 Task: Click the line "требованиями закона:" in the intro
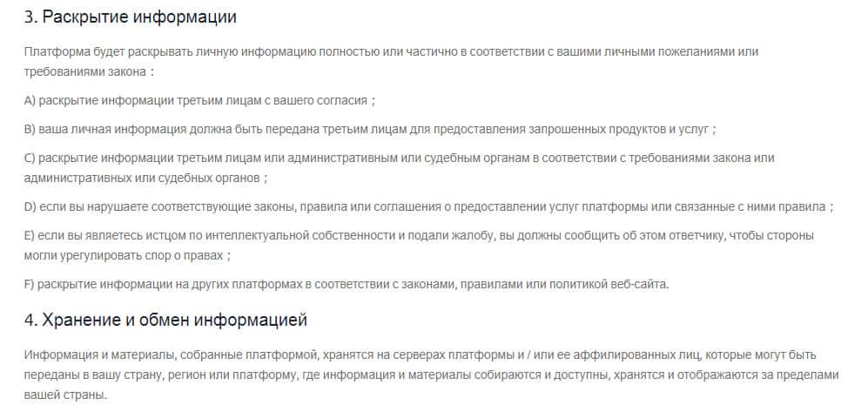tap(89, 72)
